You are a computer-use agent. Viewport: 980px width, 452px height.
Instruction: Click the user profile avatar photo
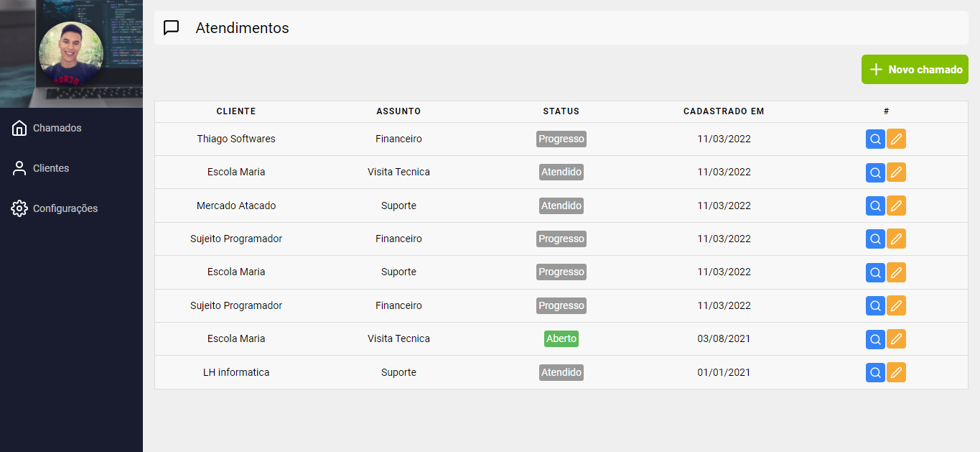71,54
